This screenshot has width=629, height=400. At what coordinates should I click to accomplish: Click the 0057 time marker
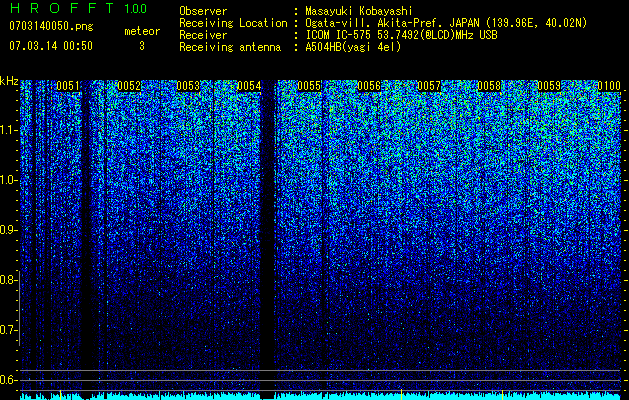click(429, 86)
